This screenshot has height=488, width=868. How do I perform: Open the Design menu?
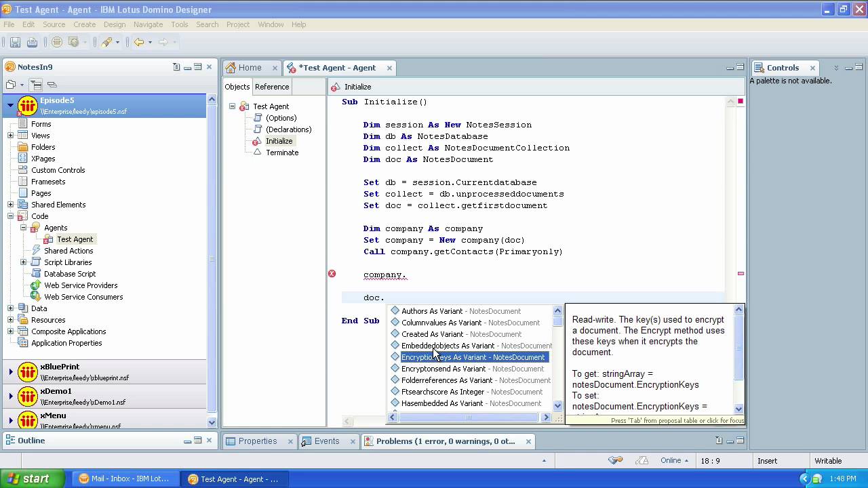coord(114,24)
